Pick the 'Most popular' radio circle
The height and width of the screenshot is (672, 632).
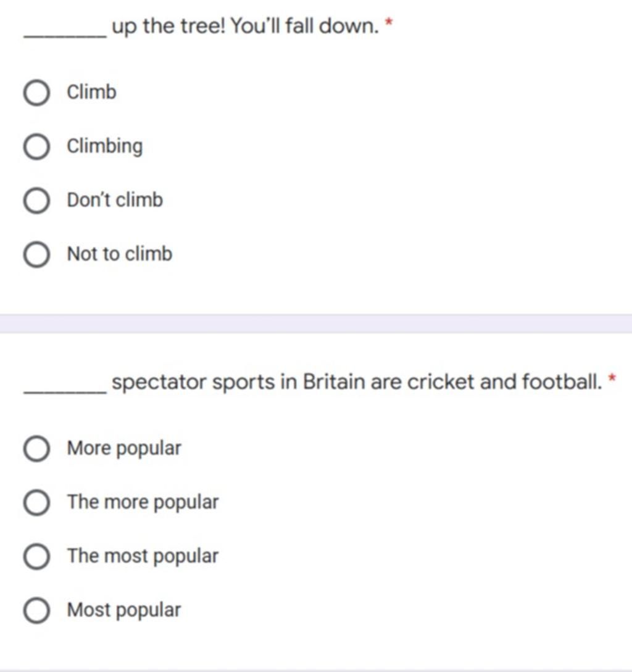36,610
